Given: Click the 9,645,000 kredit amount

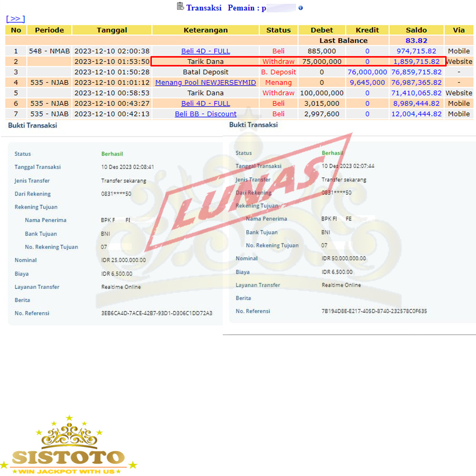Looking at the screenshot, I should tap(367, 82).
